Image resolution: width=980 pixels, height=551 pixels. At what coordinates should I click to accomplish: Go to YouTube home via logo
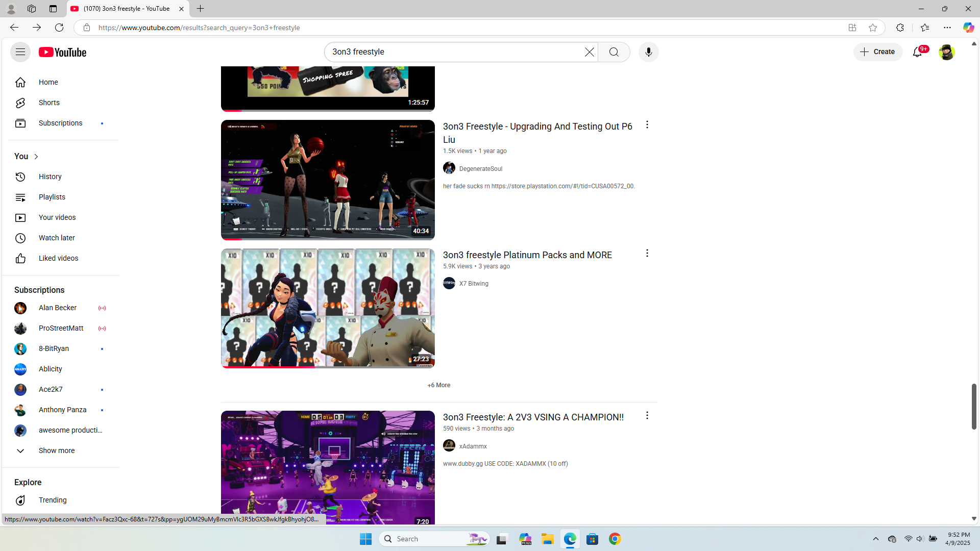click(63, 52)
